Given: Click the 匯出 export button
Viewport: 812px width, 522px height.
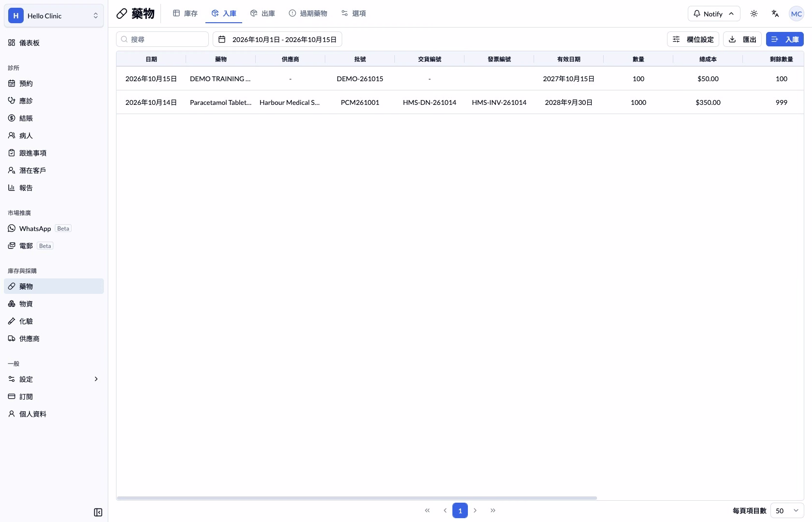Looking at the screenshot, I should pyautogui.click(x=742, y=39).
